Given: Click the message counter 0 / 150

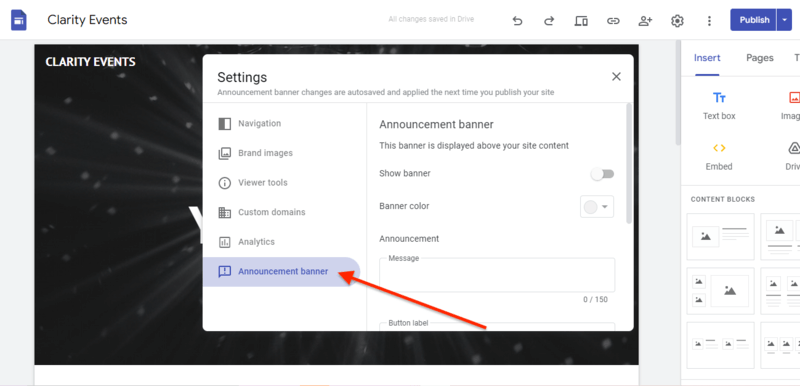Looking at the screenshot, I should tap(595, 300).
